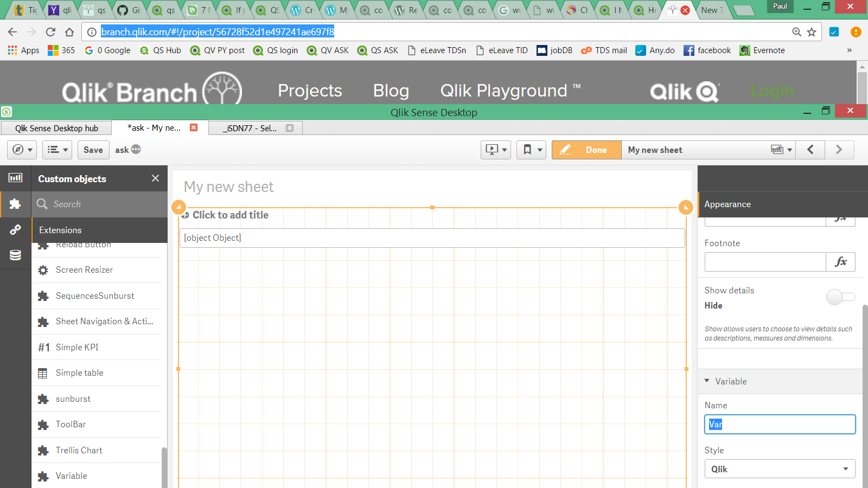868x488 pixels.
Task: Open the presentation play dropdown
Action: tap(496, 150)
